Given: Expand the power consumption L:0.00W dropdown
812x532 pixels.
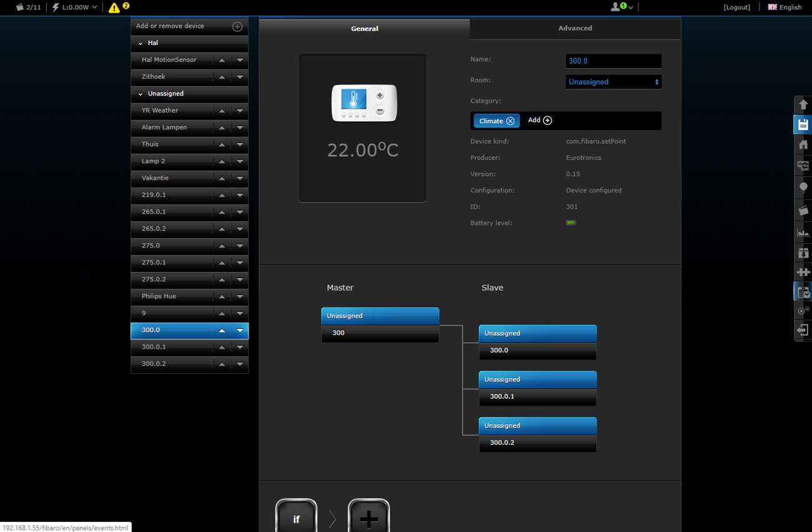Looking at the screenshot, I should coord(75,8).
